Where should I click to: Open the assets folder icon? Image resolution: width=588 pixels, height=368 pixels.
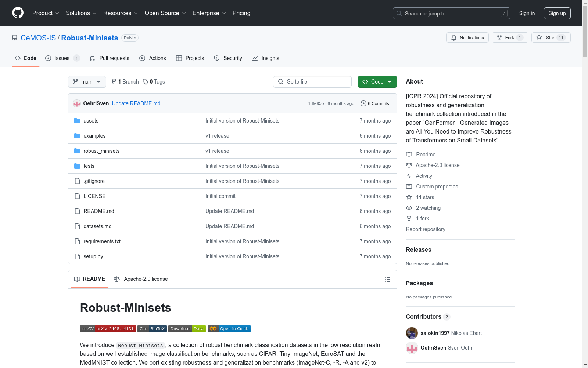coord(77,121)
